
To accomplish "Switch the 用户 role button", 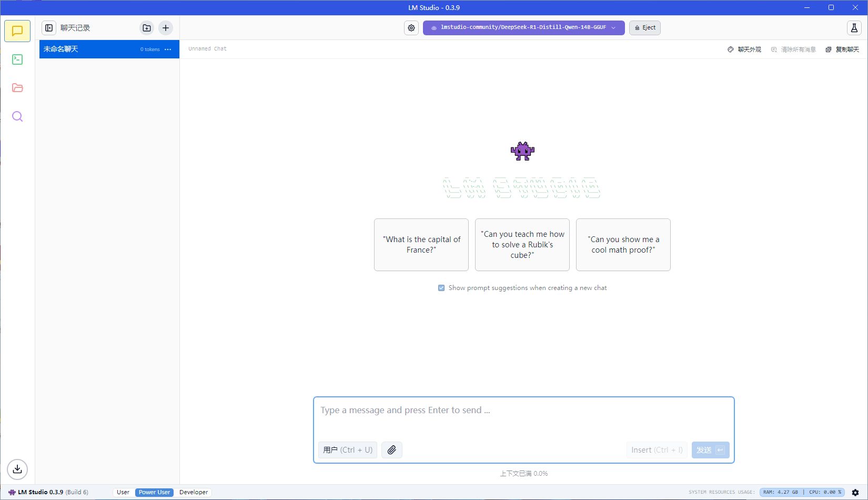I will click(348, 450).
